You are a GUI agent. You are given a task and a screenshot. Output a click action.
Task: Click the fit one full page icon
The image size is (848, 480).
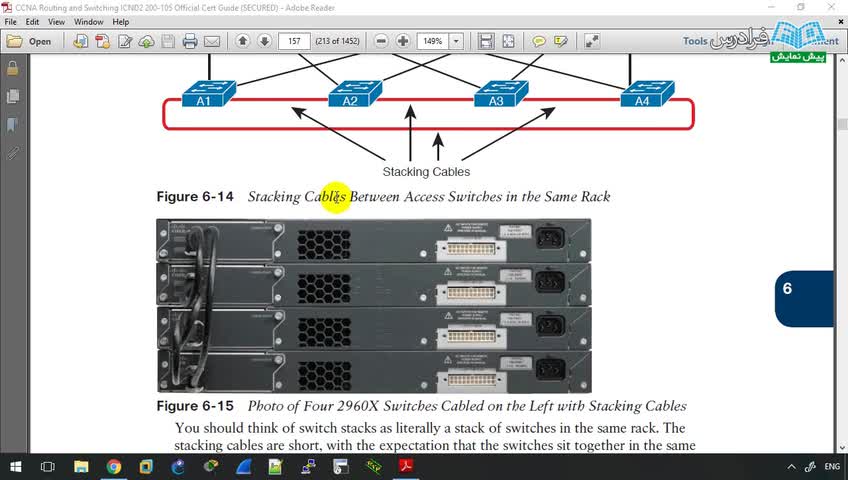(508, 41)
